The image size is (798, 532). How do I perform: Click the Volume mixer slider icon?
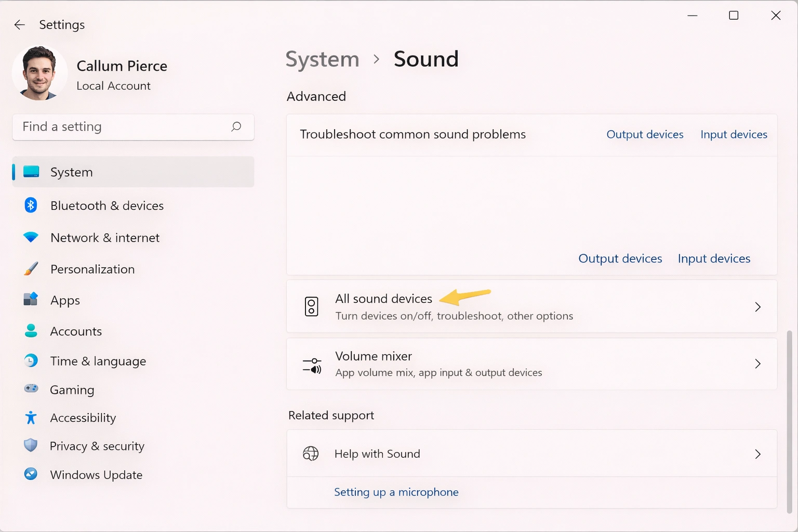point(312,364)
